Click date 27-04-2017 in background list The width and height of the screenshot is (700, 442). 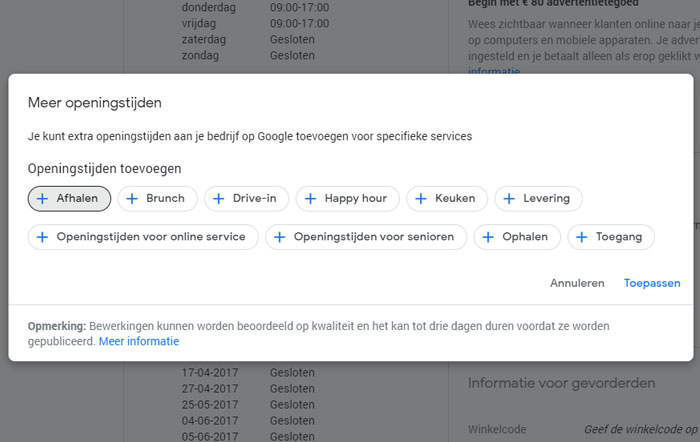tap(210, 388)
